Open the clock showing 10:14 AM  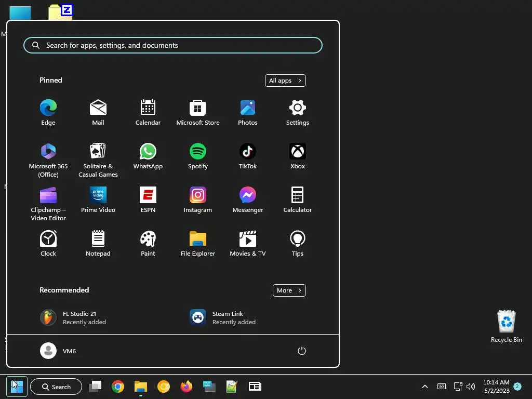coord(496,387)
